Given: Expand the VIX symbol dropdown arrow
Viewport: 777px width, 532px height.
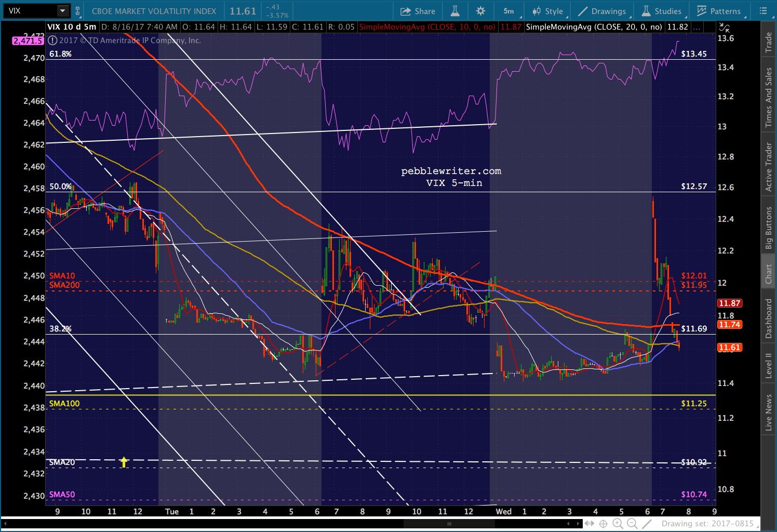Looking at the screenshot, I should click(x=62, y=11).
